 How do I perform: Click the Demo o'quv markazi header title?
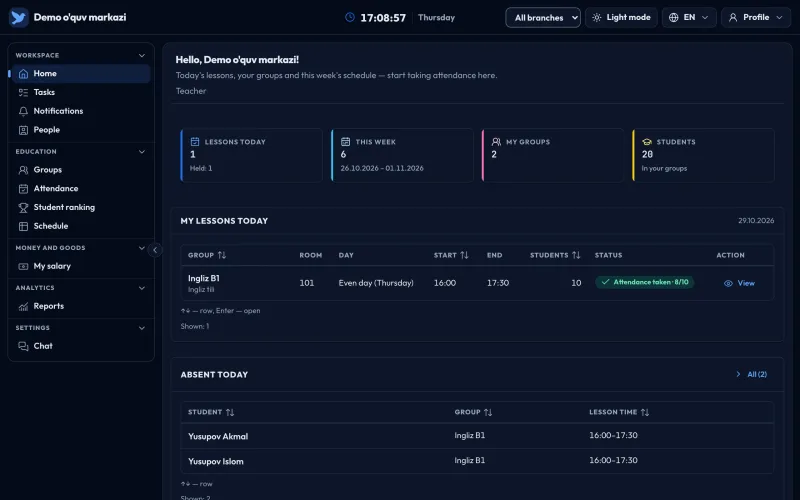click(80, 17)
